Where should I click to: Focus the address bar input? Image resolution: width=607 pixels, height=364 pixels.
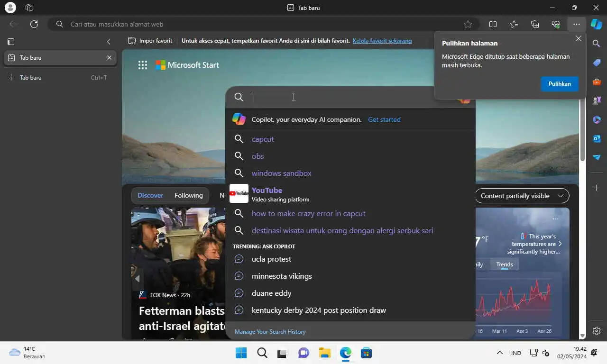pos(263,24)
